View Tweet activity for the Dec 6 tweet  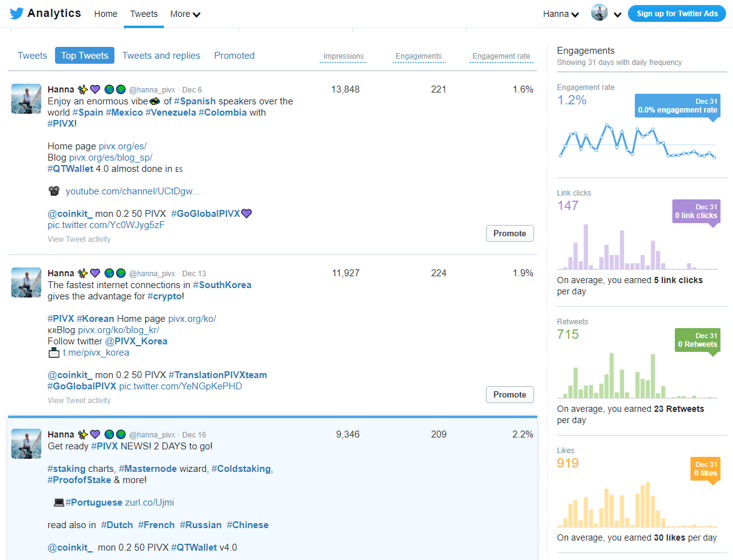[79, 239]
